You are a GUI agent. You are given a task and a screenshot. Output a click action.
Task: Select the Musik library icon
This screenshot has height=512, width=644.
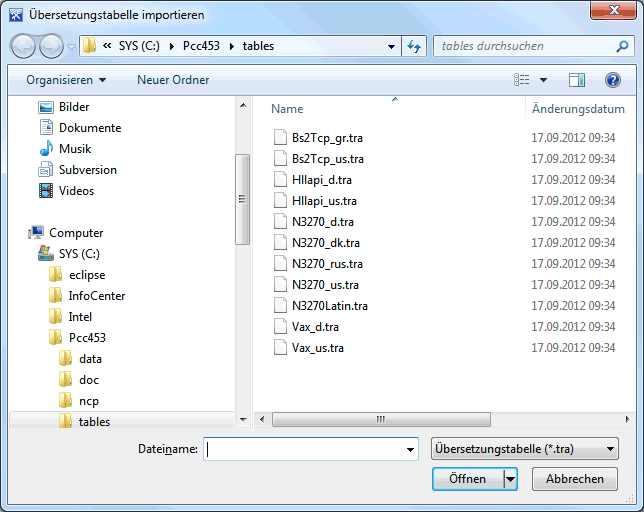point(46,148)
